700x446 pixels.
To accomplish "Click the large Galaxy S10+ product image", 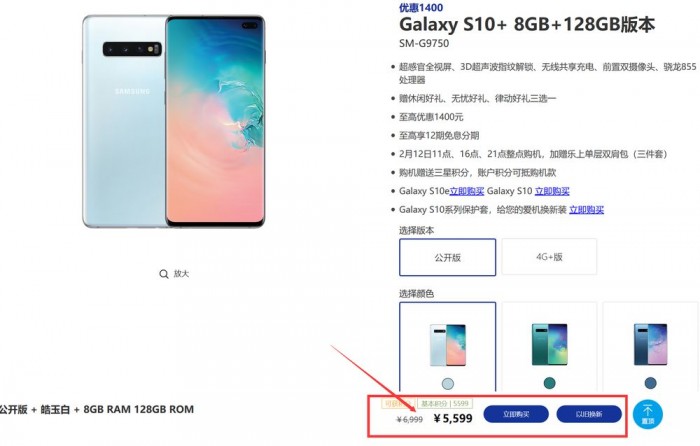I will pos(174,121).
